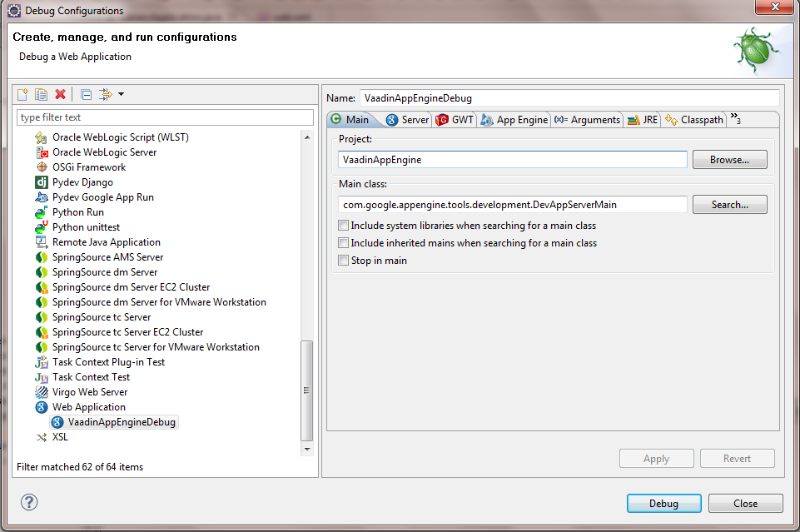This screenshot has height=532, width=800.
Task: Enable Include inherited mains checkbox
Action: coord(344,243)
